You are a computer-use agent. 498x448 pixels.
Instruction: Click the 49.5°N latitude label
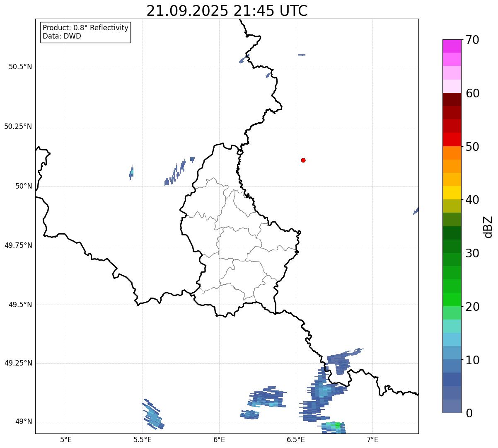tap(20, 305)
